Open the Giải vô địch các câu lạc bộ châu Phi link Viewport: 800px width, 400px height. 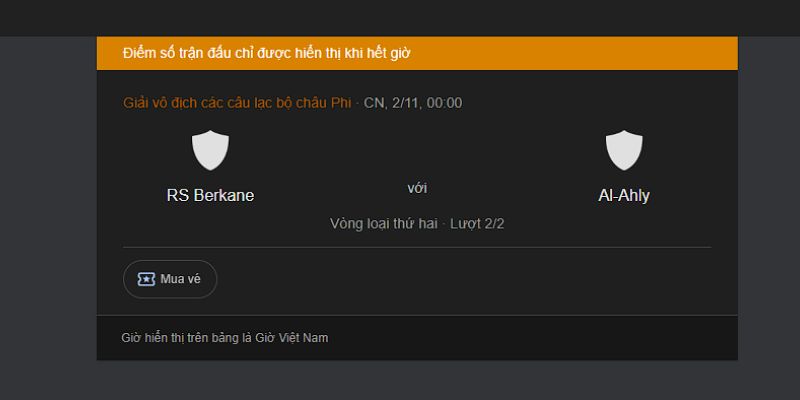pos(237,103)
